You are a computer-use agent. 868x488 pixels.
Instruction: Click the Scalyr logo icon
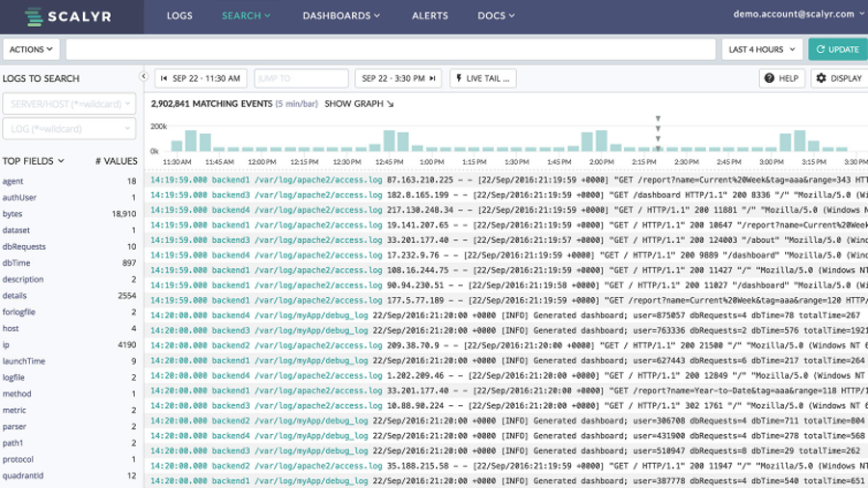[34, 16]
